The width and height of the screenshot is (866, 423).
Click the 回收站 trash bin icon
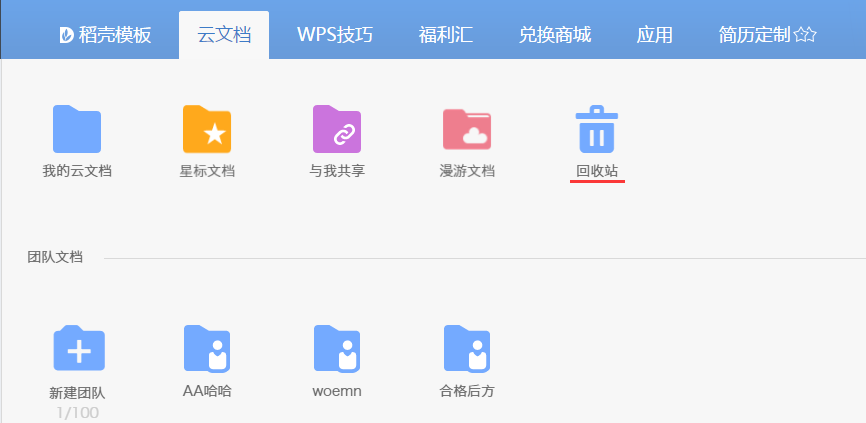(596, 129)
